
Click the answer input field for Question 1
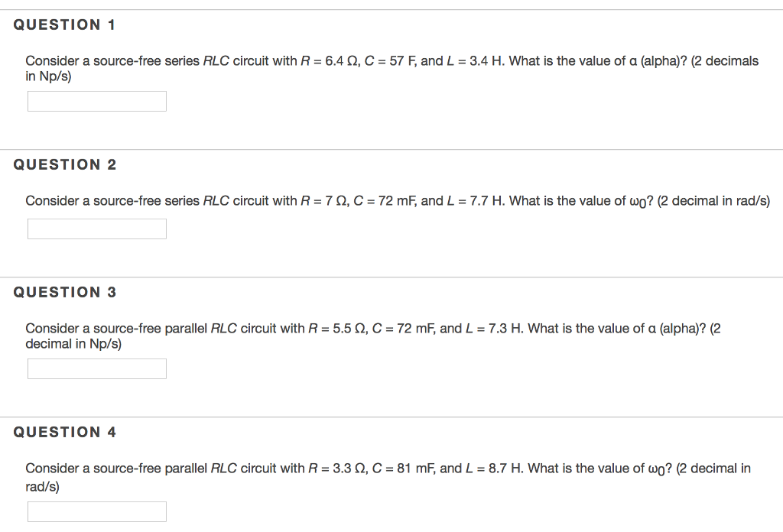96,101
